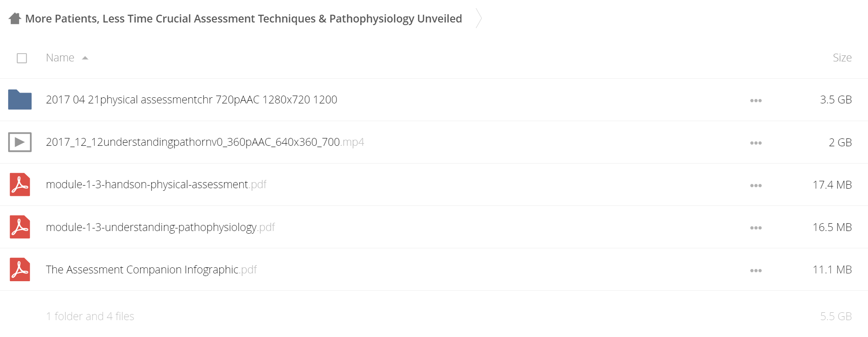The image size is (868, 337).
Task: Open more actions for the mp4 video
Action: [756, 143]
